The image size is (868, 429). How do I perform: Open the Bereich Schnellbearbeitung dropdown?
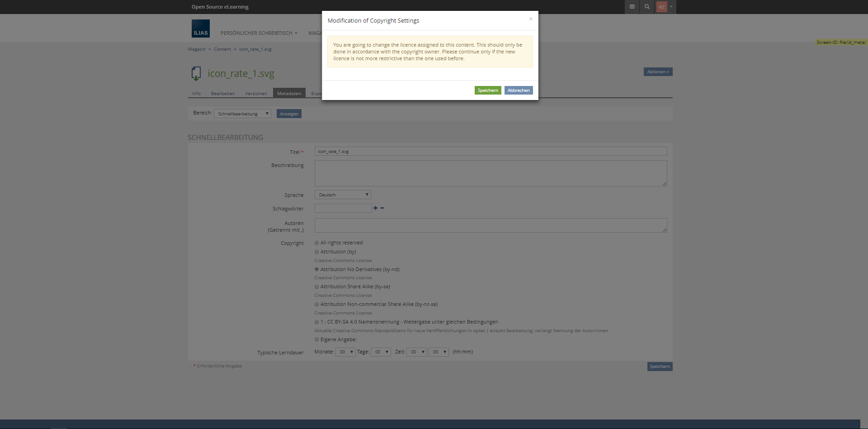tap(242, 114)
